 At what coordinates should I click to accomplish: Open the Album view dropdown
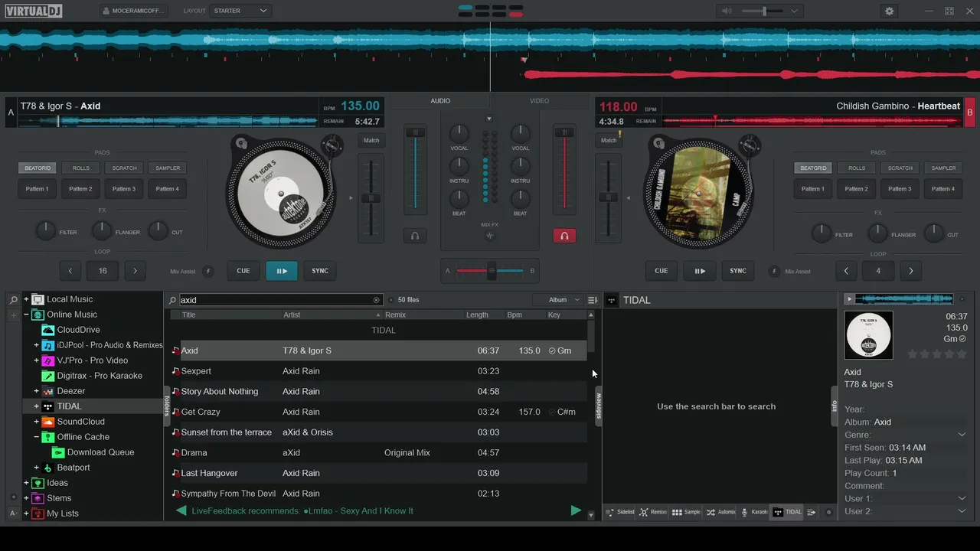coord(563,300)
